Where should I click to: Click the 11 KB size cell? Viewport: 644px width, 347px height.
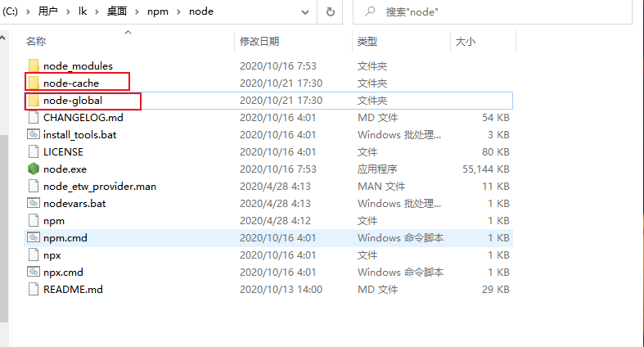496,187
